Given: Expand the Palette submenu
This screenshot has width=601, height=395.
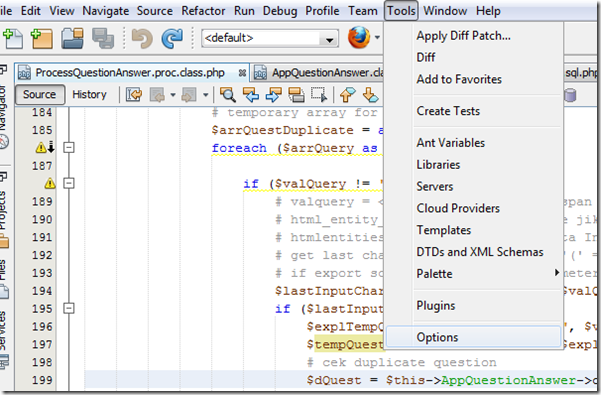Looking at the screenshot, I should click(474, 274).
